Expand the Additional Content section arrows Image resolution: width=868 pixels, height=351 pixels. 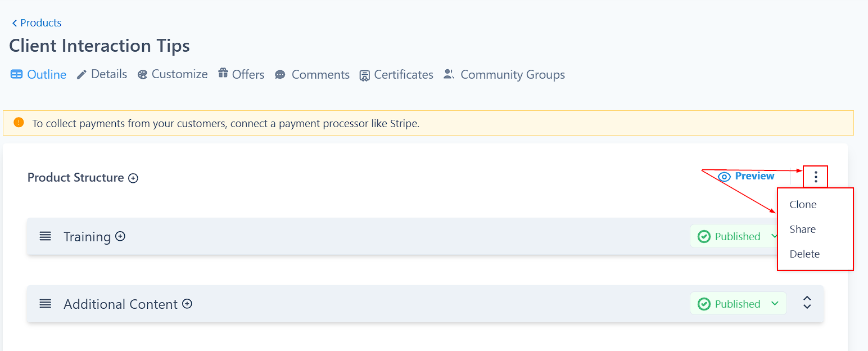[807, 303]
